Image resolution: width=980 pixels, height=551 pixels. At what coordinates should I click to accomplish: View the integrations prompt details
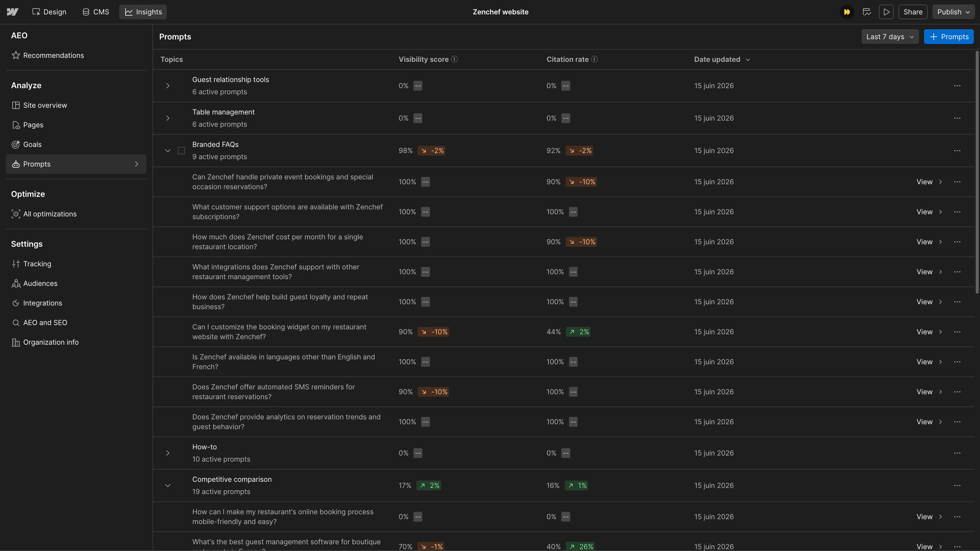tap(929, 272)
